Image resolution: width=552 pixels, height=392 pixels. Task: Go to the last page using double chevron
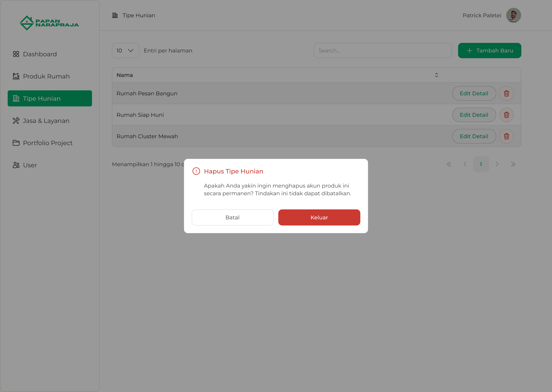tap(513, 164)
